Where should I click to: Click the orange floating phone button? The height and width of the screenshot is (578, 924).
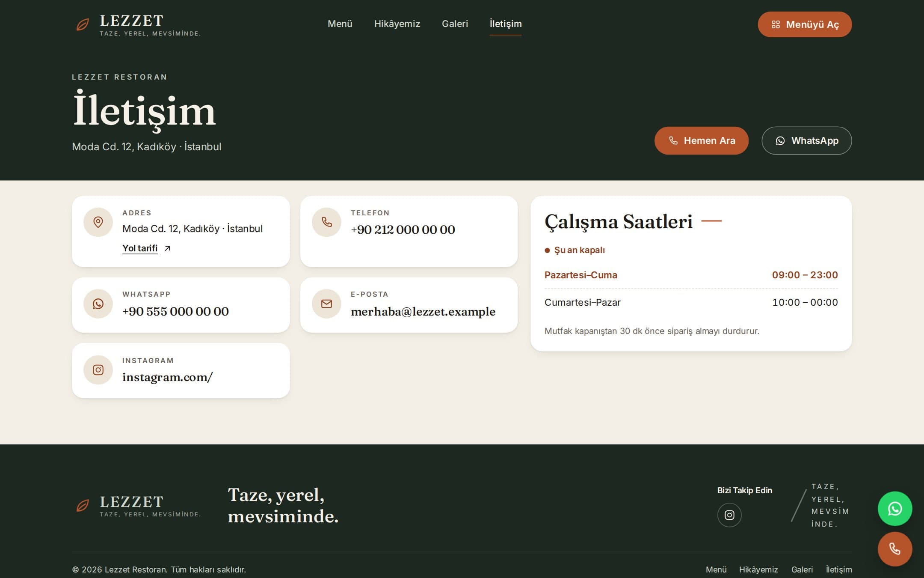(x=895, y=549)
